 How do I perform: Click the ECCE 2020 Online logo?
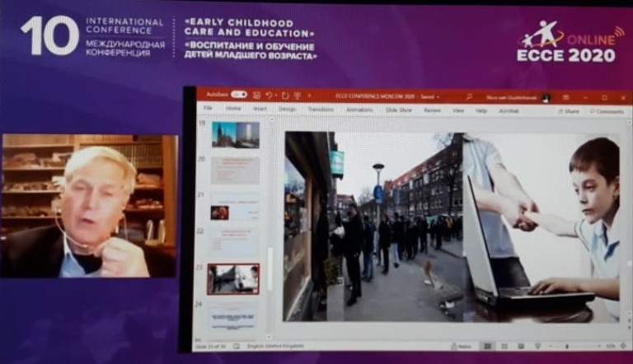[x=570, y=42]
